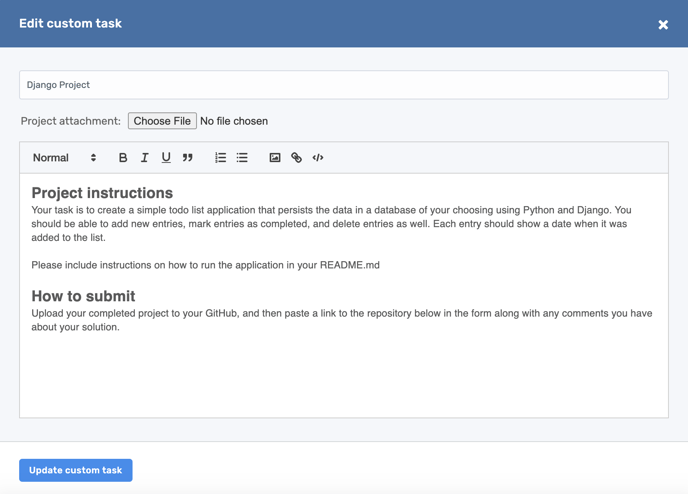Click the Project attachment label

point(71,121)
